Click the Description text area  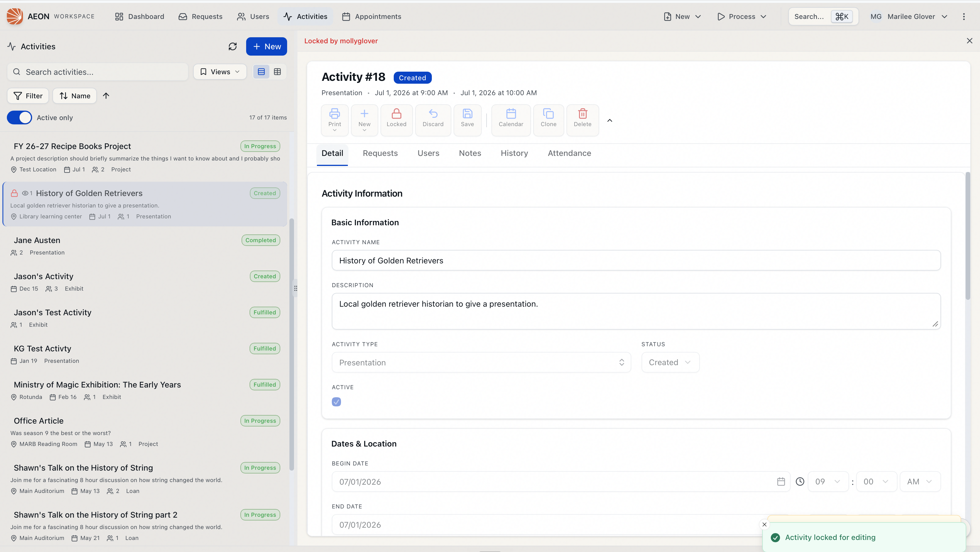[636, 311]
